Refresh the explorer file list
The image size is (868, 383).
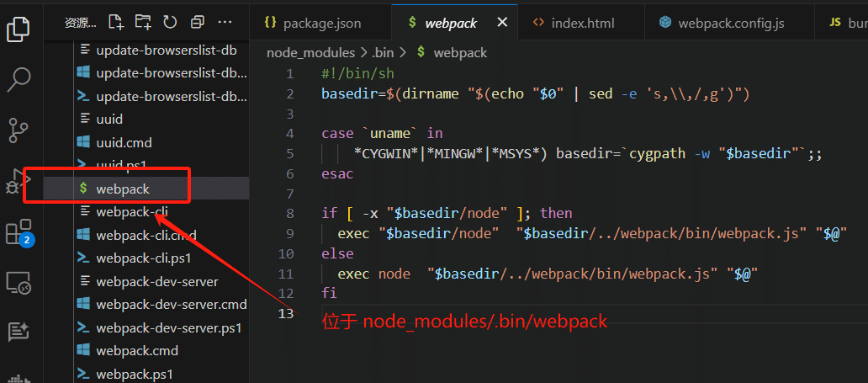click(169, 22)
